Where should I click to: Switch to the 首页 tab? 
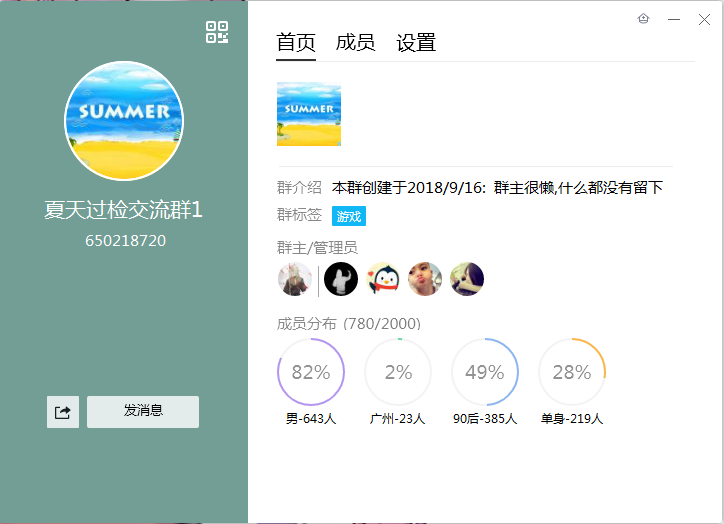click(x=296, y=43)
